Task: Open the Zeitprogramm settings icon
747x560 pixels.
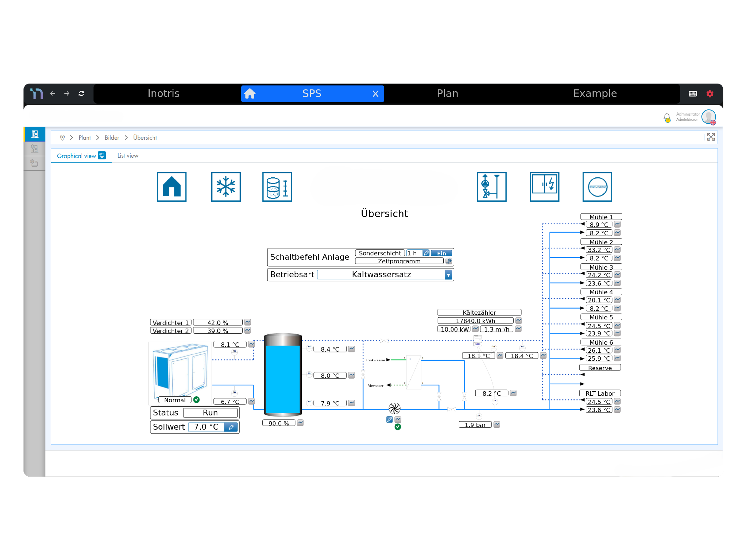Action: point(449,261)
